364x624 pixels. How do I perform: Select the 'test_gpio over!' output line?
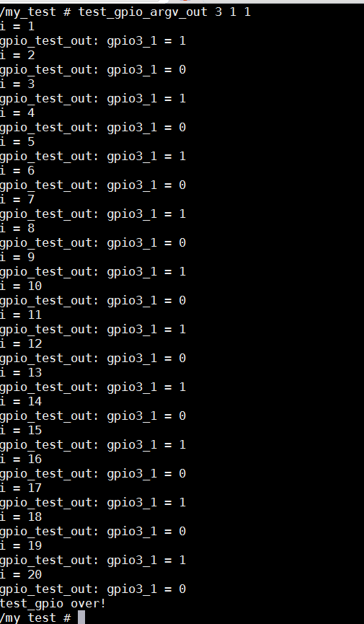[x=53, y=603]
